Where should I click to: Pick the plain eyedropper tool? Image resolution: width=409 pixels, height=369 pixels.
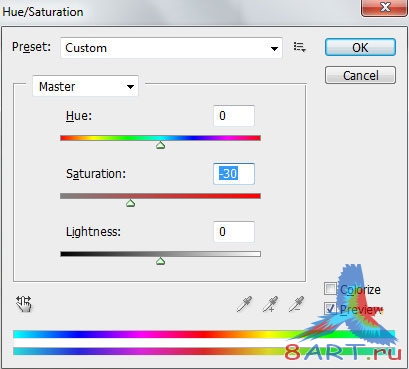(x=244, y=304)
